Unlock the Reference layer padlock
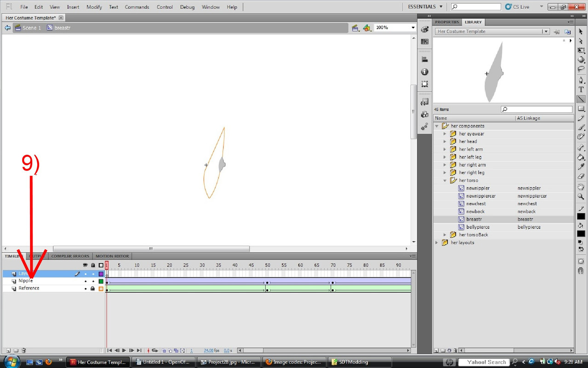Screen dimensions: 588x368 pyautogui.click(x=92, y=288)
